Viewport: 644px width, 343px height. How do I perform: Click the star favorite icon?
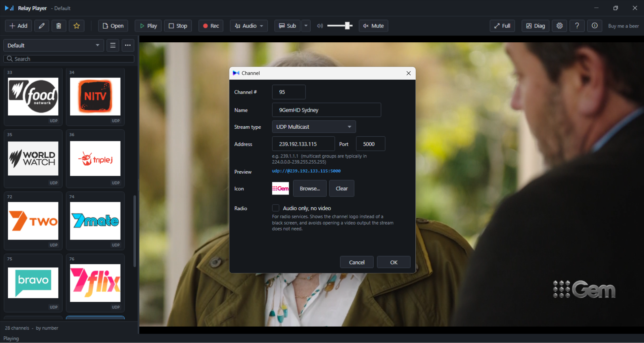(77, 26)
